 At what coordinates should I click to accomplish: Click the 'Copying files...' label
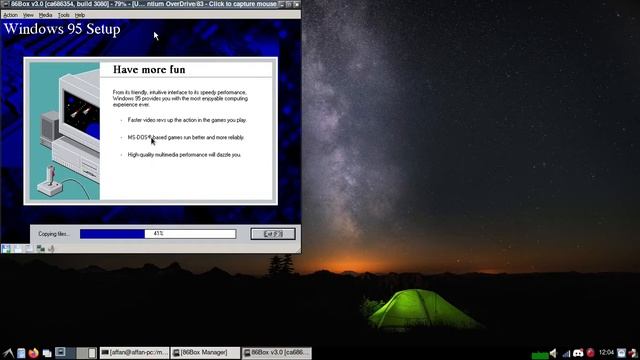click(54, 234)
